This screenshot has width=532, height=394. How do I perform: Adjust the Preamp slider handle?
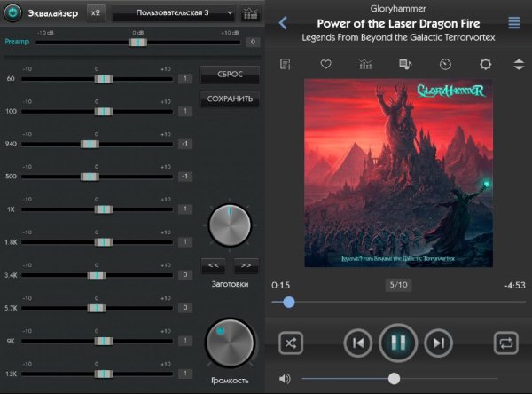click(137, 42)
